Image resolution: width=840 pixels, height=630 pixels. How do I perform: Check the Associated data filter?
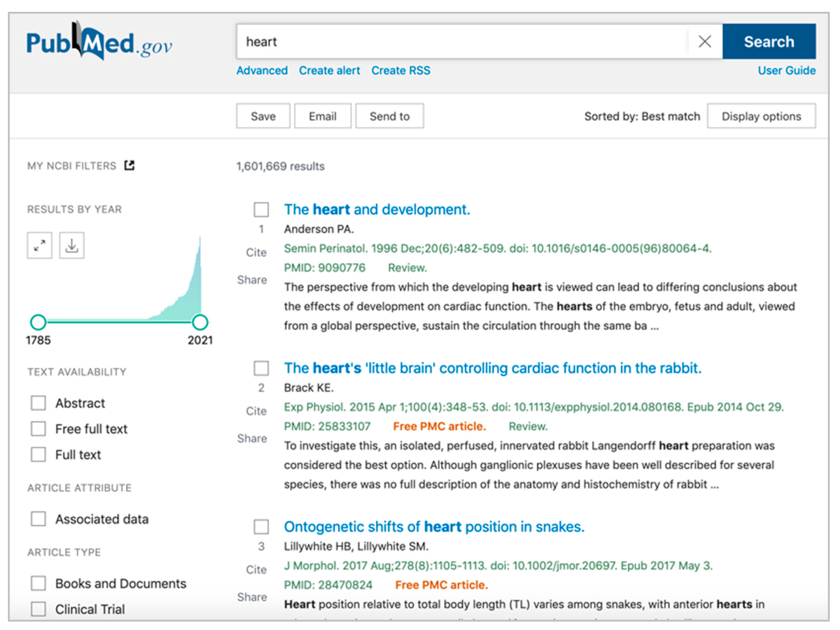[x=38, y=519]
